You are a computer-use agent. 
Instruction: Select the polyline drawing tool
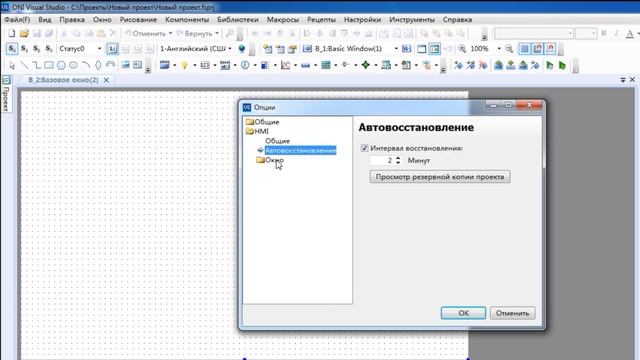(x=36, y=65)
